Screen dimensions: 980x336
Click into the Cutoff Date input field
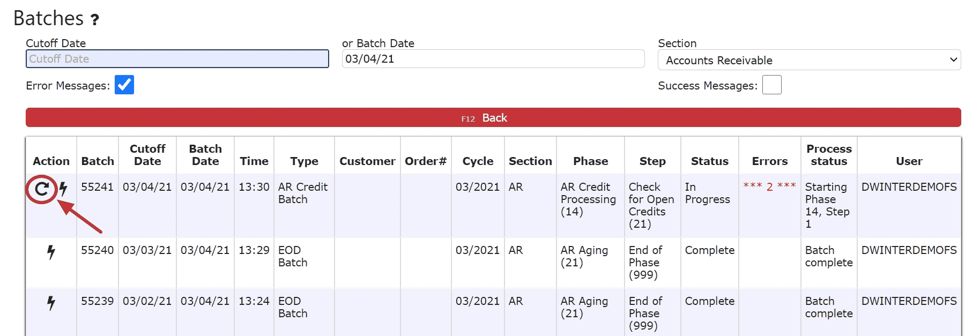coord(177,59)
